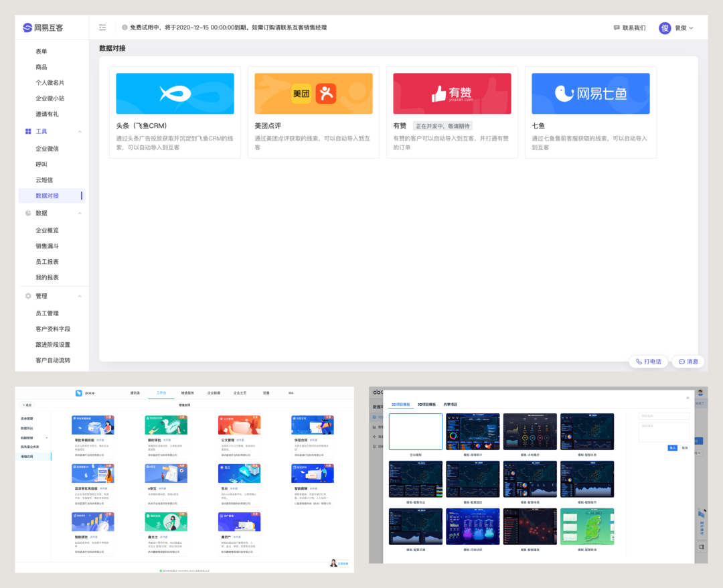Open 个人微名片 in the sidebar
Viewport: 723px width, 588px height.
[50, 82]
